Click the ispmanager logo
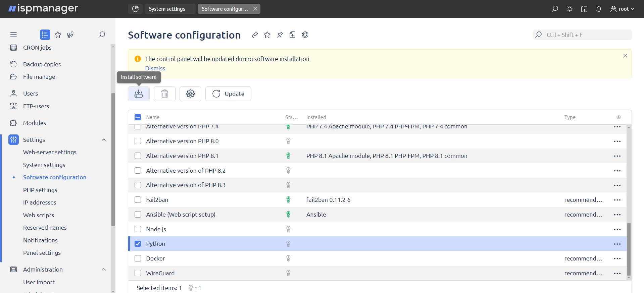Viewport: 644px width, 293px height. (43, 8)
